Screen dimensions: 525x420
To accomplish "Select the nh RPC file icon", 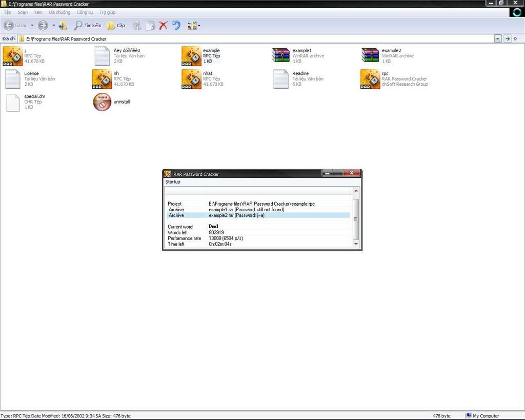I will click(102, 79).
